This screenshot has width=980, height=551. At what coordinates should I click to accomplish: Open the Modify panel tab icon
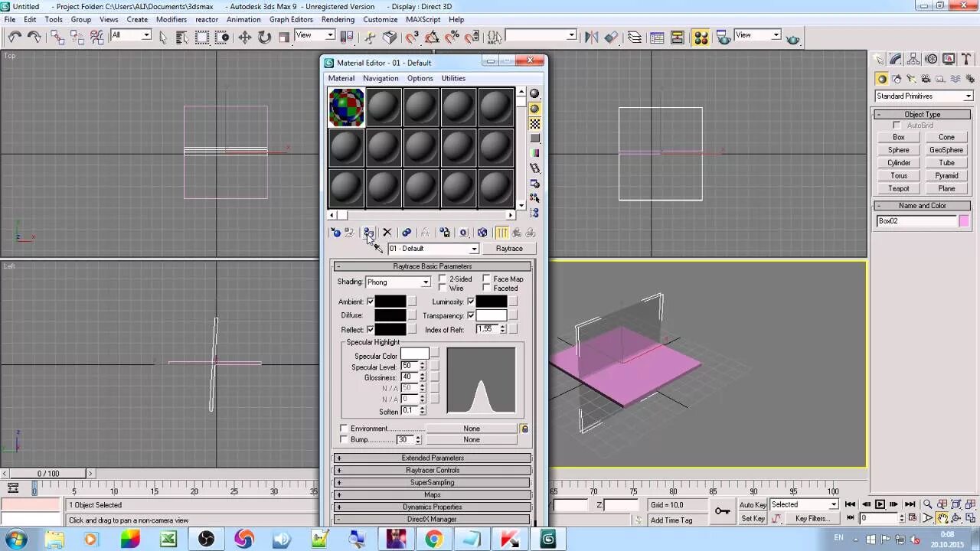pyautogui.click(x=896, y=59)
